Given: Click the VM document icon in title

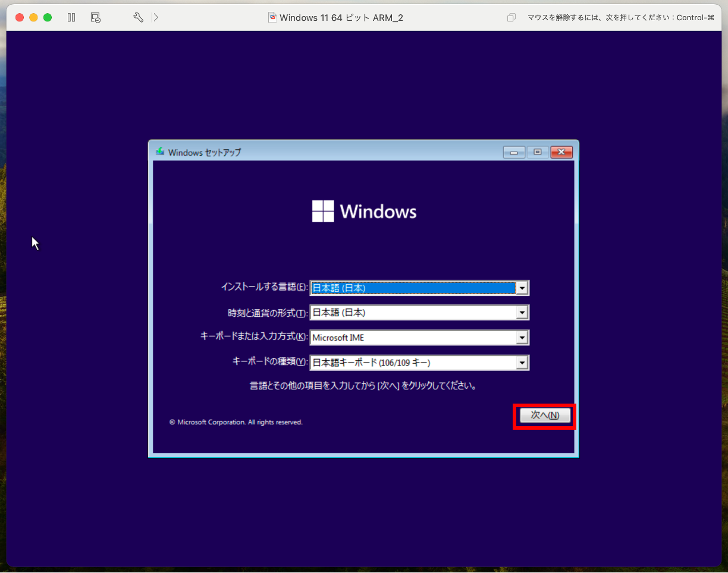Looking at the screenshot, I should pyautogui.click(x=272, y=17).
